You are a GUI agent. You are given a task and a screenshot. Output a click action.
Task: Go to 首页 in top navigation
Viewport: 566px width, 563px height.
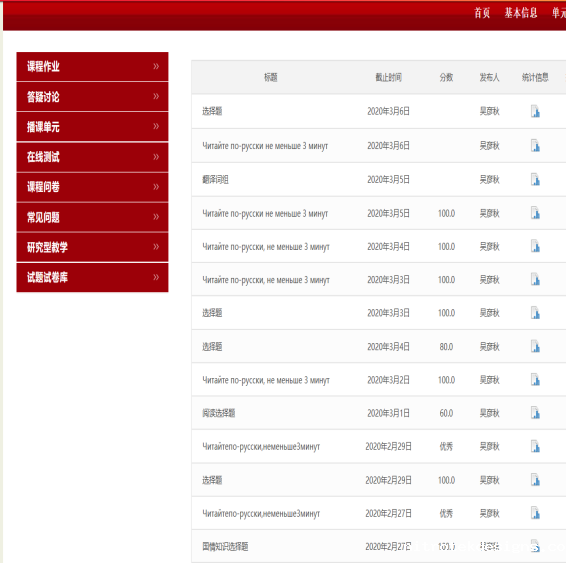tap(482, 13)
